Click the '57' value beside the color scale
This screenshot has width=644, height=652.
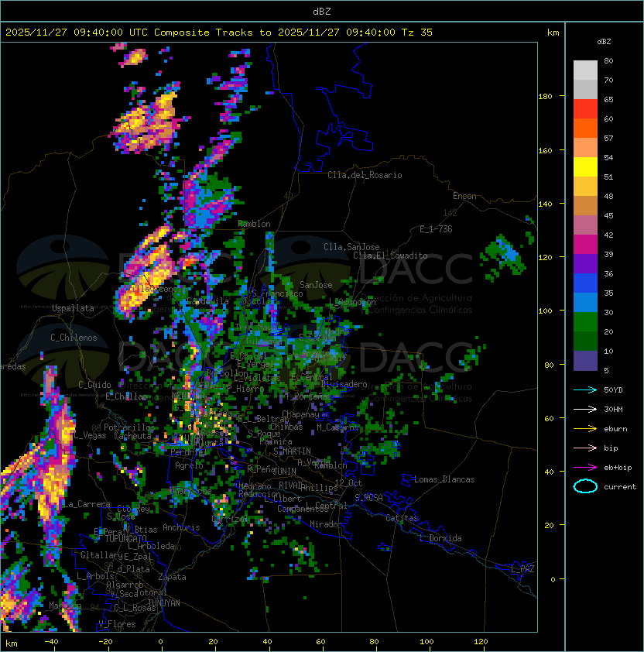pos(608,138)
